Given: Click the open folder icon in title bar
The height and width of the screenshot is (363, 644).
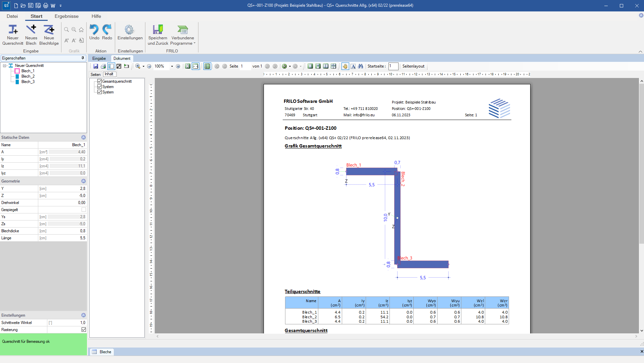Looking at the screenshot, I should (23, 6).
